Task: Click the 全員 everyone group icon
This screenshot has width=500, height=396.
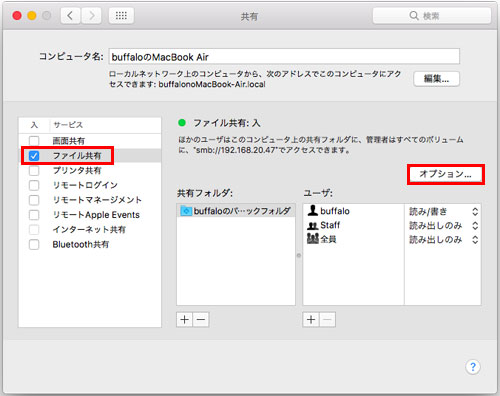Action: 313,239
